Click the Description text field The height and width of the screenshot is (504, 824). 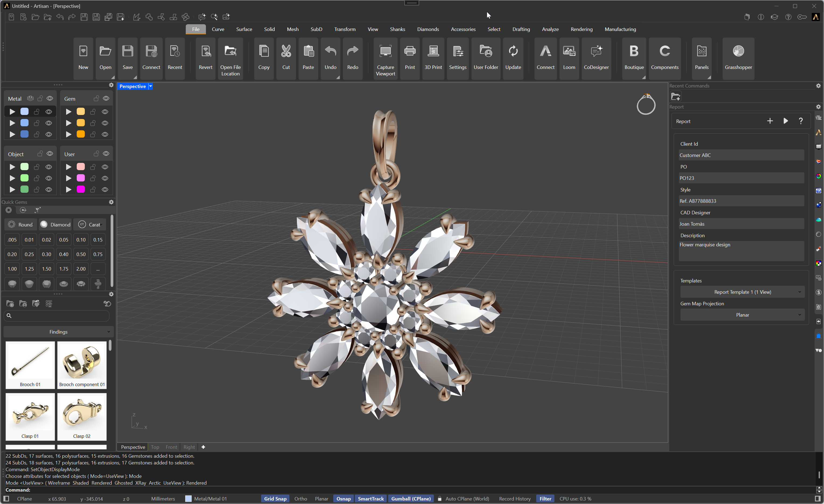[741, 251]
